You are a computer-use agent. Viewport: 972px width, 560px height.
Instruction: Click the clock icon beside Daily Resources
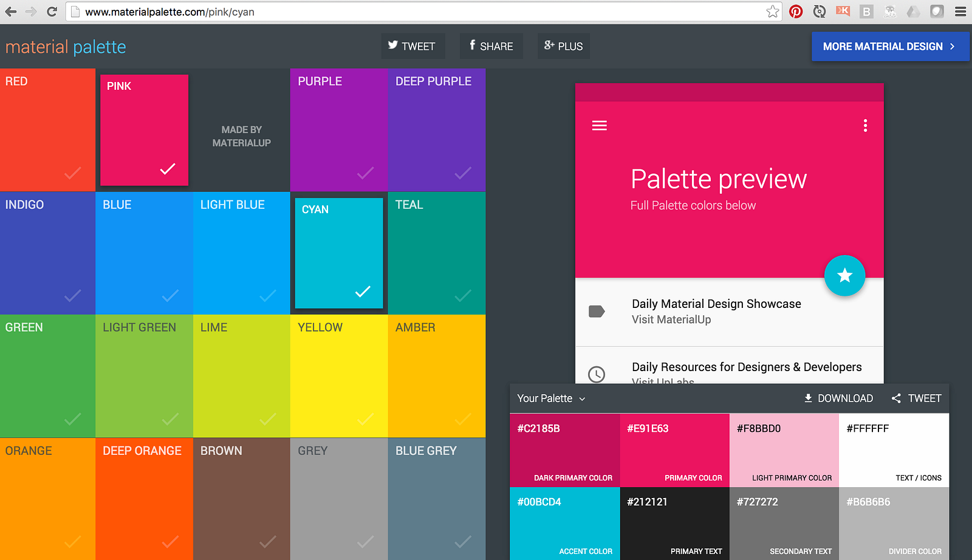[x=597, y=374]
